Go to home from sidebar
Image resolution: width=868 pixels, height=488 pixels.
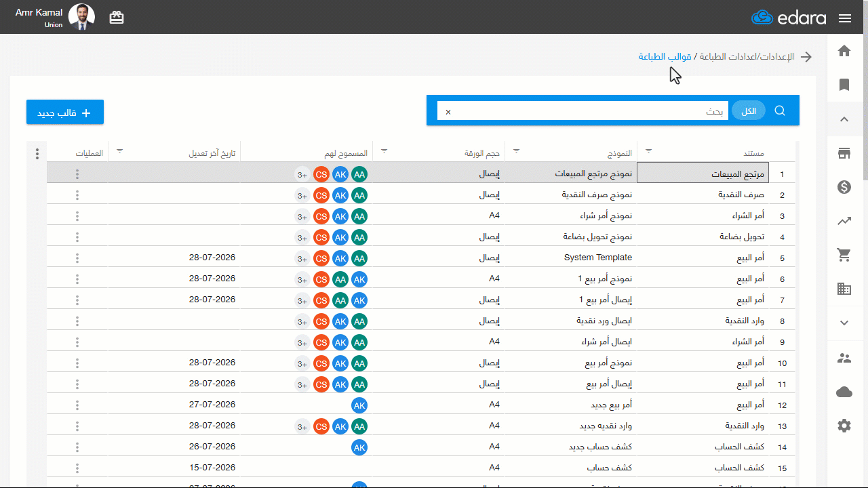844,51
